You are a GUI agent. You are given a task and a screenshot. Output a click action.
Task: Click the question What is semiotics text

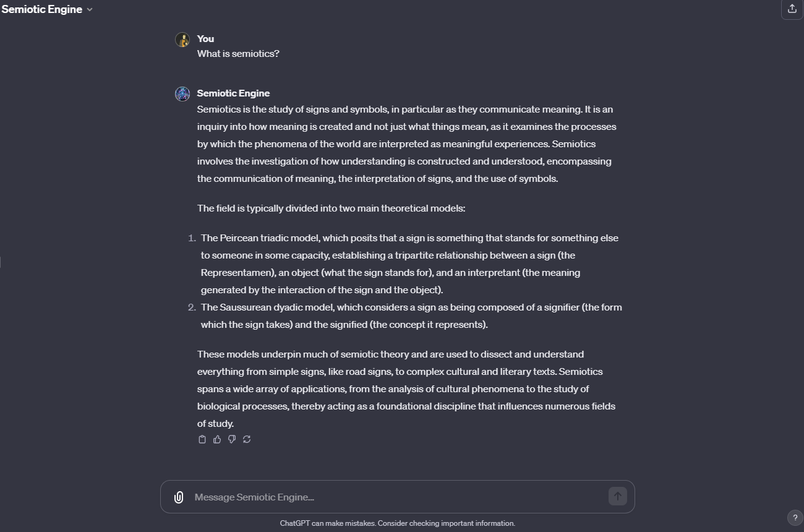pos(238,54)
